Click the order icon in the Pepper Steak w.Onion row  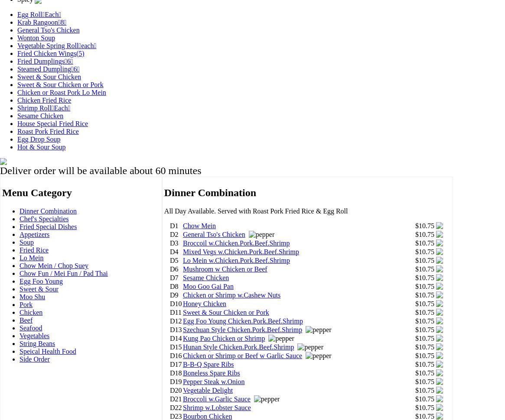tap(440, 382)
